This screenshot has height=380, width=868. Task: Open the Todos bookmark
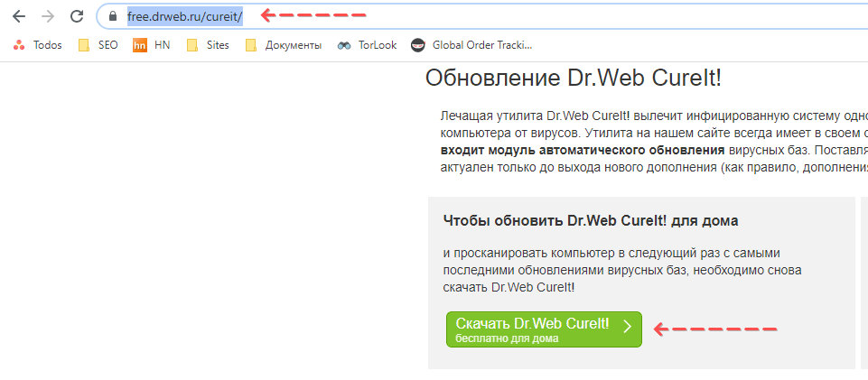coord(37,45)
